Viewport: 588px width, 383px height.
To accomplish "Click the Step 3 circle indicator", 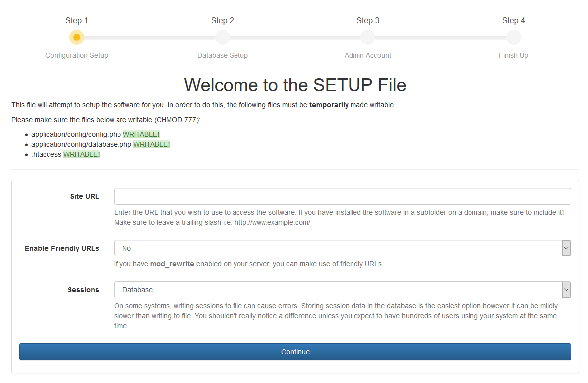I will (x=368, y=37).
